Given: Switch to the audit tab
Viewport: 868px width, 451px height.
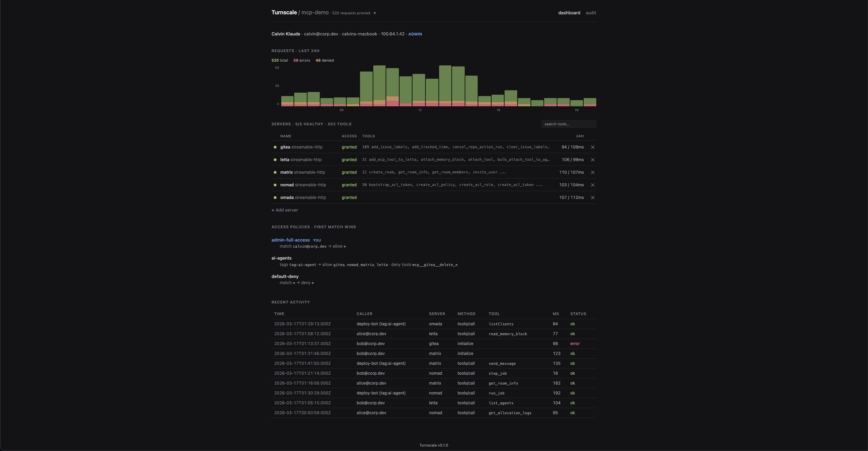Looking at the screenshot, I should [x=590, y=13].
